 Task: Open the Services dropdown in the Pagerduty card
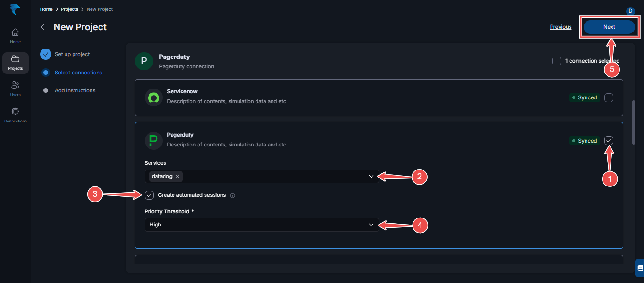[x=371, y=176]
